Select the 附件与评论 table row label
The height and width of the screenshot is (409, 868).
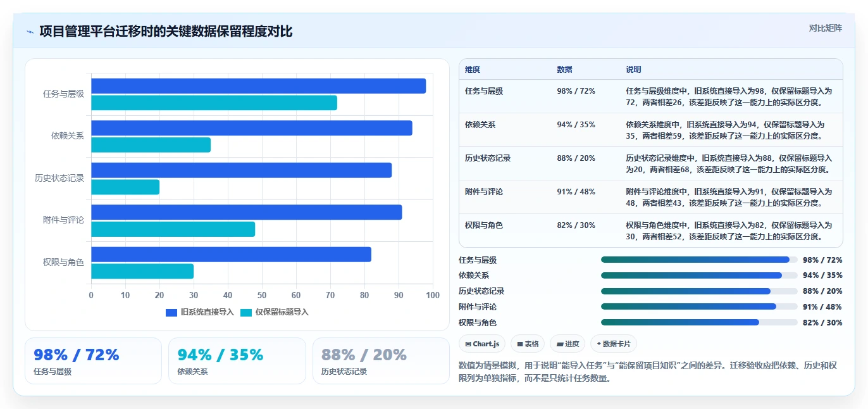point(484,191)
